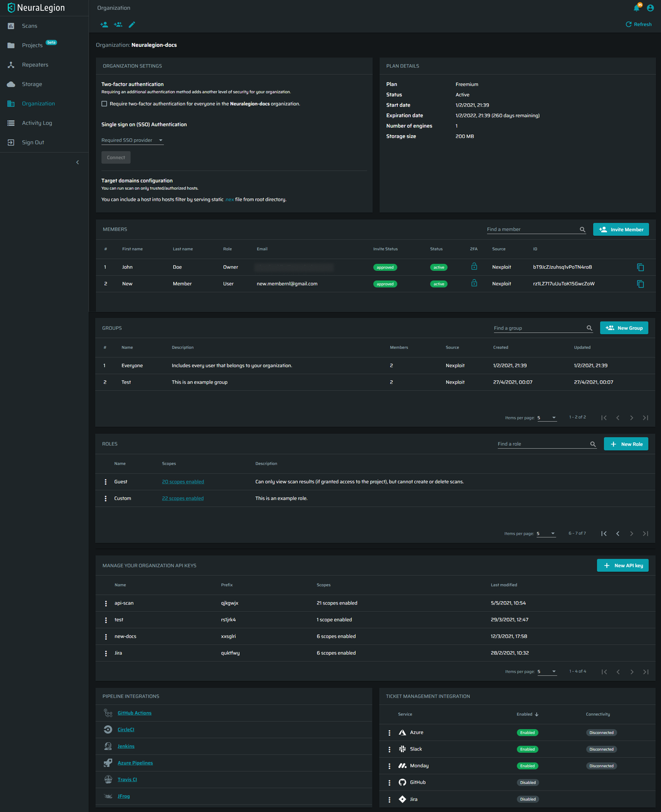Viewport: 661px width, 812px height.
Task: Open Groups items per page dropdown
Action: click(547, 418)
